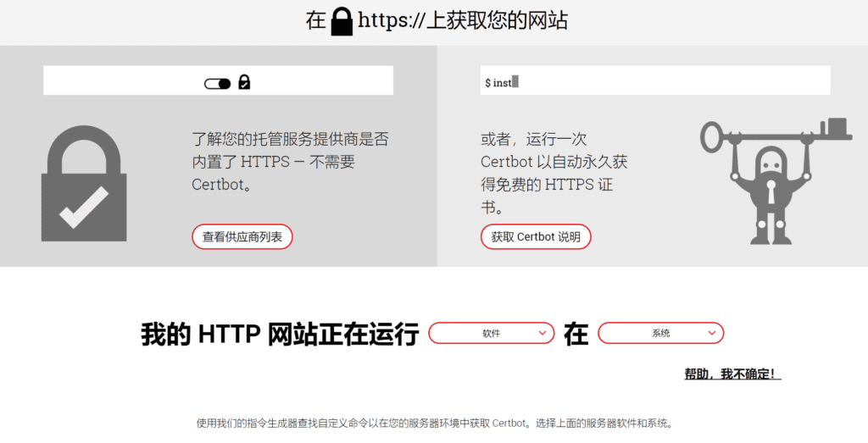Click the padlock icon in the page title
The width and height of the screenshot is (868, 443).
point(342,21)
